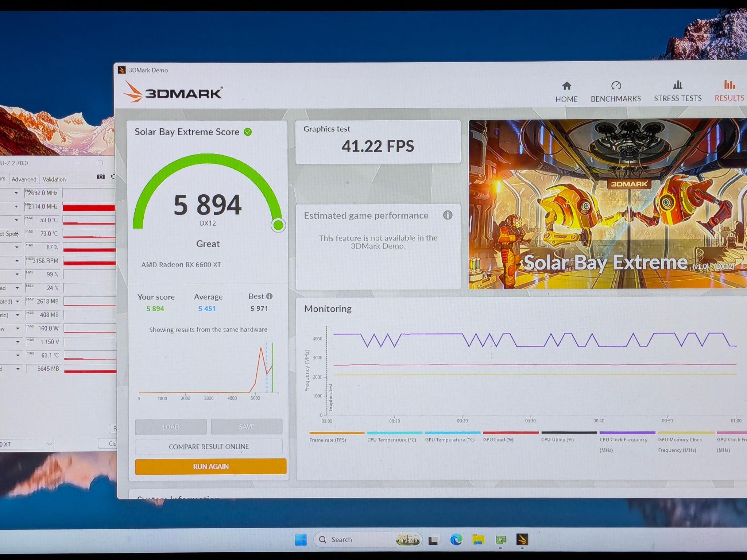Open the Home section icon

pyautogui.click(x=566, y=86)
